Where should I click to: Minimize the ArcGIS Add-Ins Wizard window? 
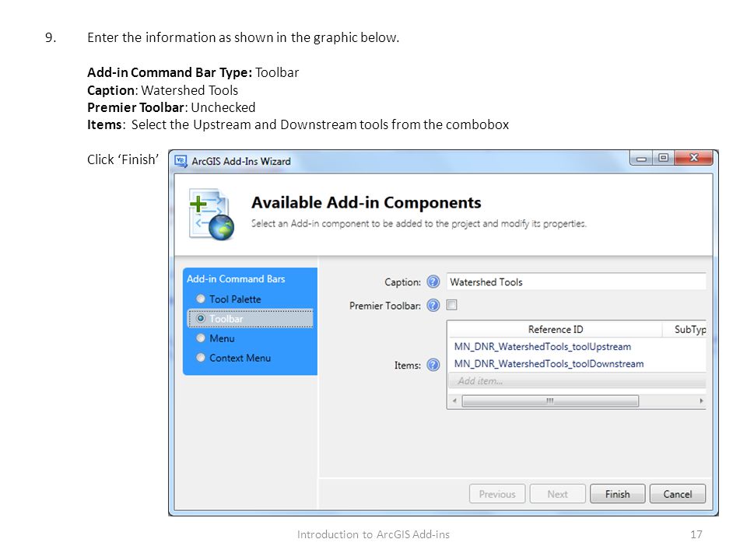tap(641, 158)
